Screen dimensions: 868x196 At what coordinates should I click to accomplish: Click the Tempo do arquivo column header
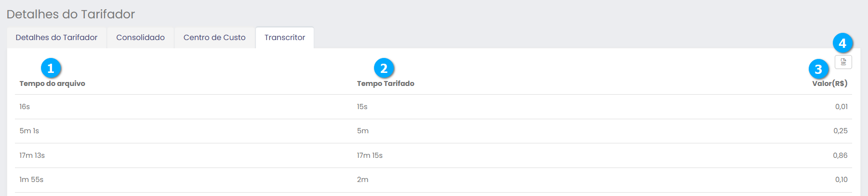click(x=52, y=84)
